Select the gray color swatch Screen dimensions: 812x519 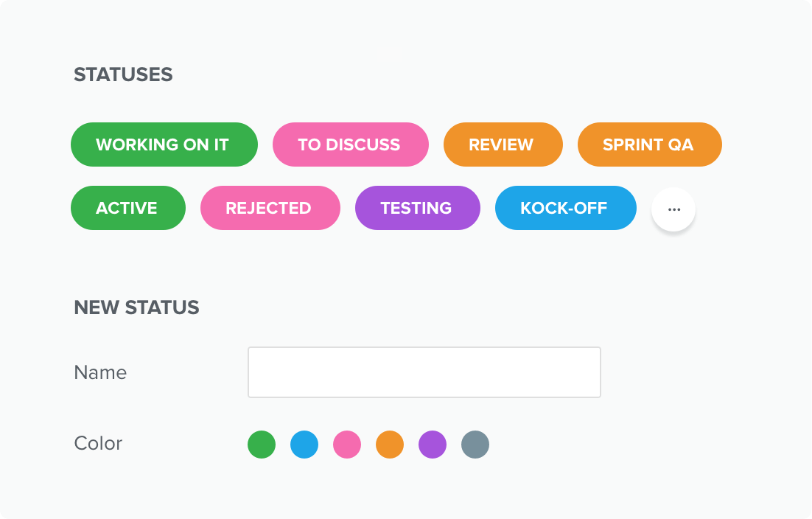(x=475, y=445)
